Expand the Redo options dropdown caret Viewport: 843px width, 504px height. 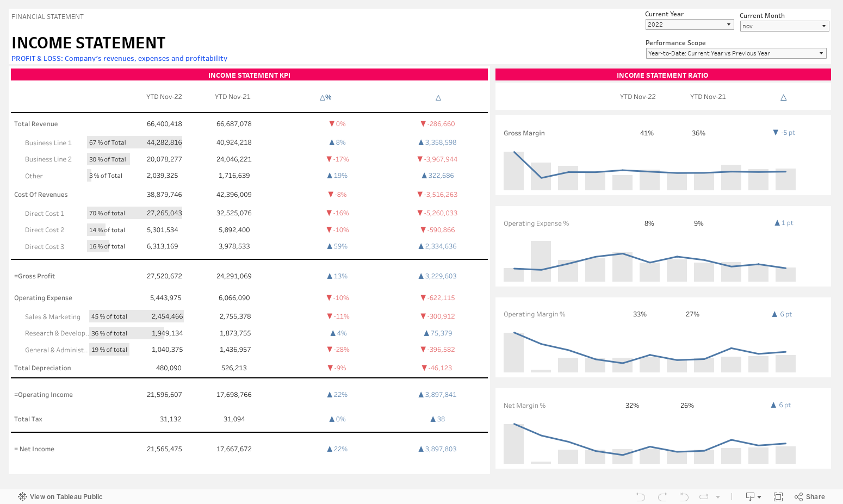tap(718, 497)
